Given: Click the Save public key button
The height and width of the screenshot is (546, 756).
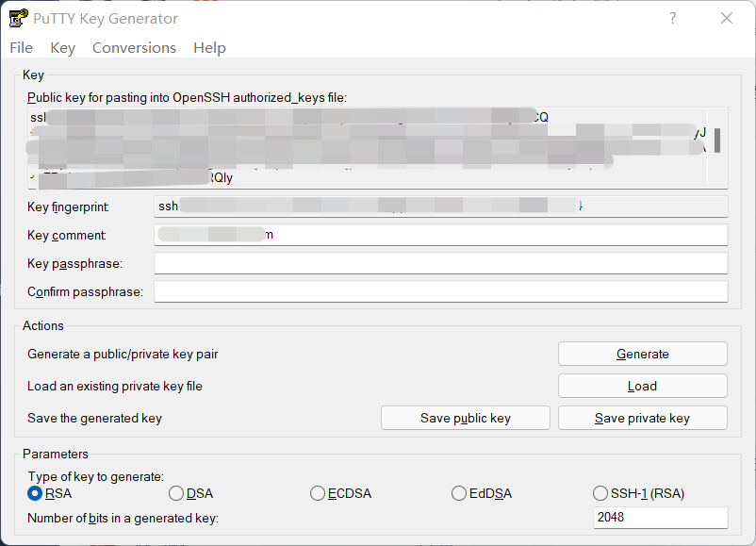Looking at the screenshot, I should (x=466, y=418).
